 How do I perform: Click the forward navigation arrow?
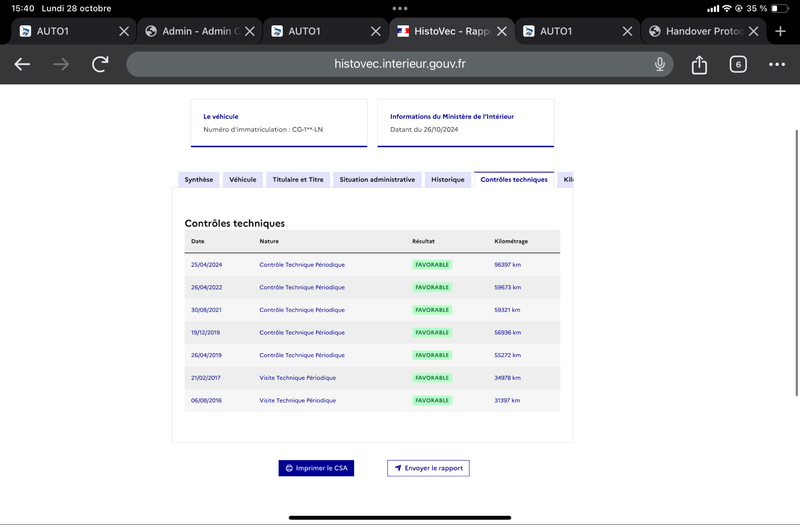pos(61,64)
